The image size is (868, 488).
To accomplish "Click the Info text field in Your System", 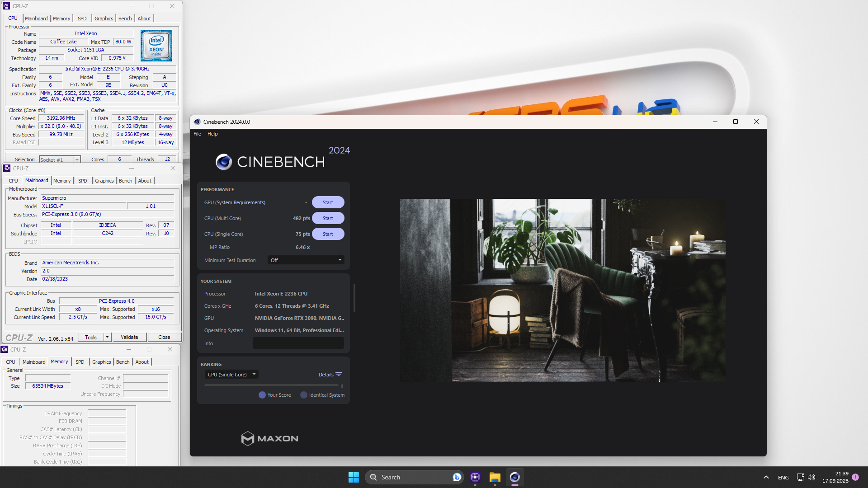I will tap(298, 343).
